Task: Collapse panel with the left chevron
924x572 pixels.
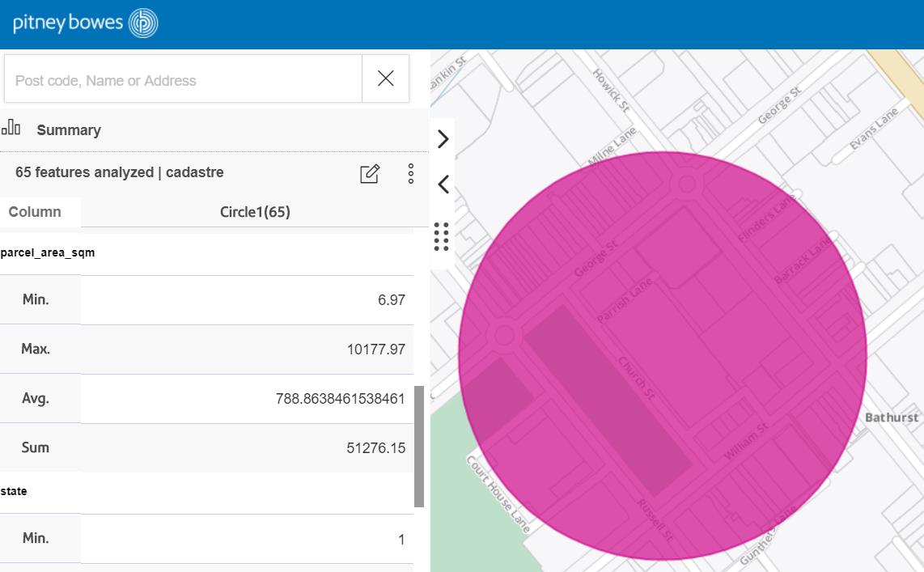Action: point(443,184)
